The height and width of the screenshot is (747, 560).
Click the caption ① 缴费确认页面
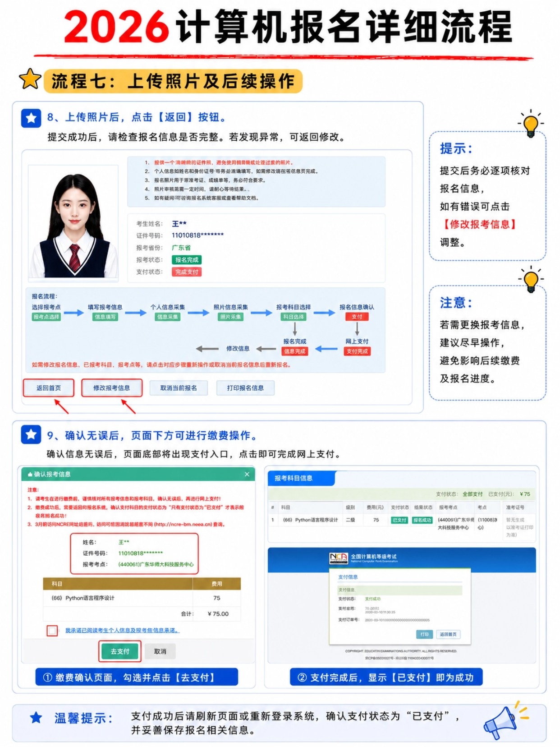pyautogui.click(x=137, y=677)
